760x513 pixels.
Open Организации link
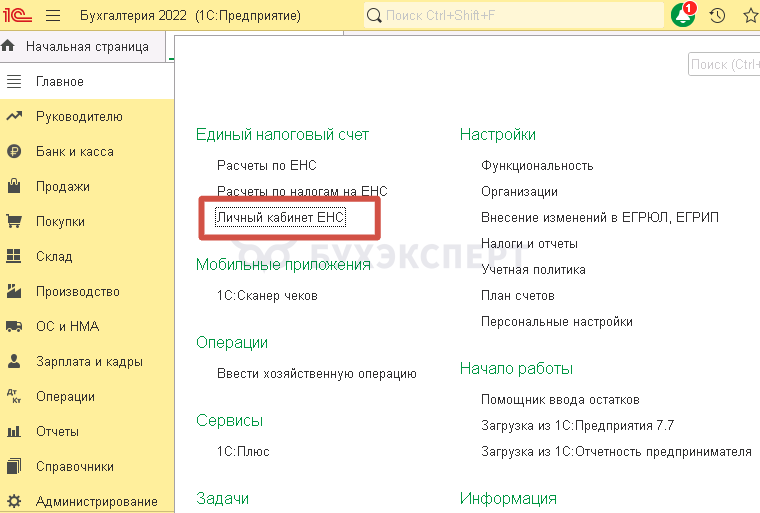[519, 192]
